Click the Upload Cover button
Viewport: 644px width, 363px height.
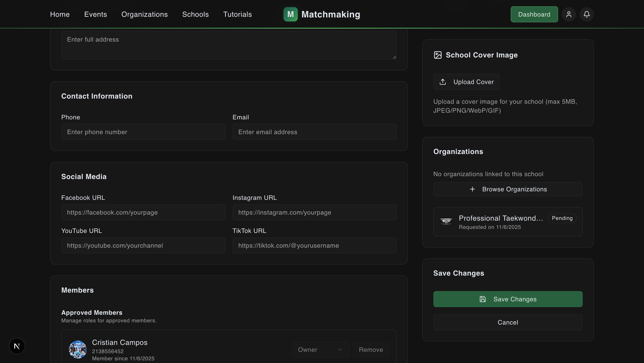pos(466,82)
